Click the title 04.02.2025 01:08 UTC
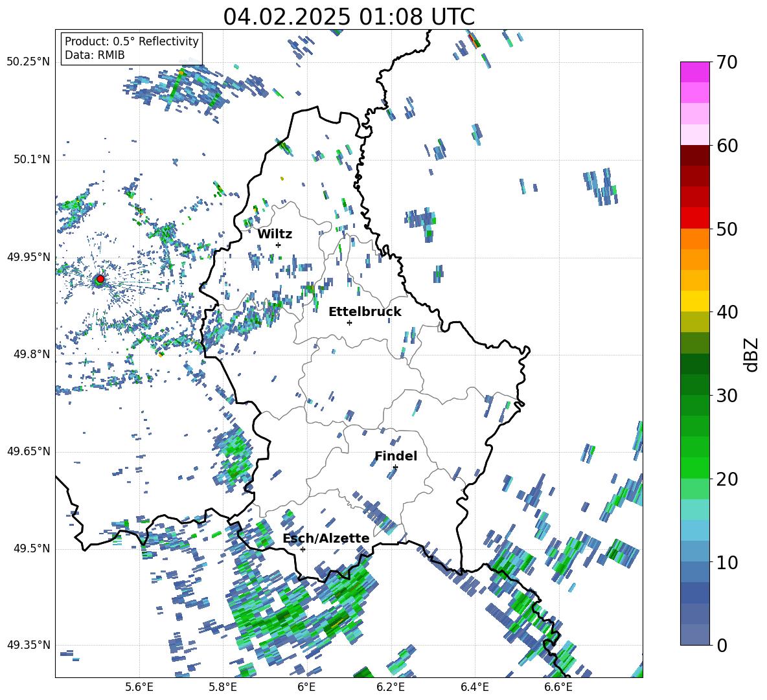The image size is (767, 700). click(349, 17)
